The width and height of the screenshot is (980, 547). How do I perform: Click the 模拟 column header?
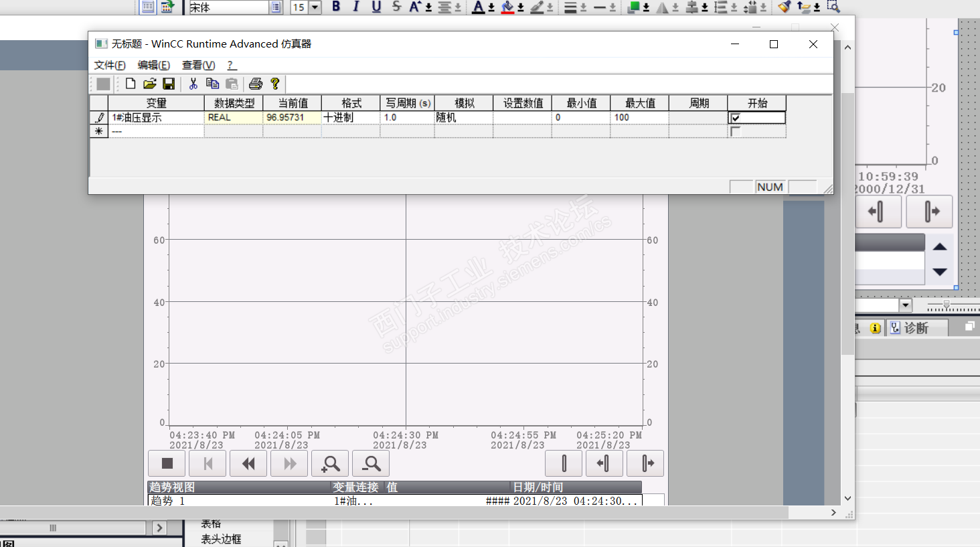464,103
